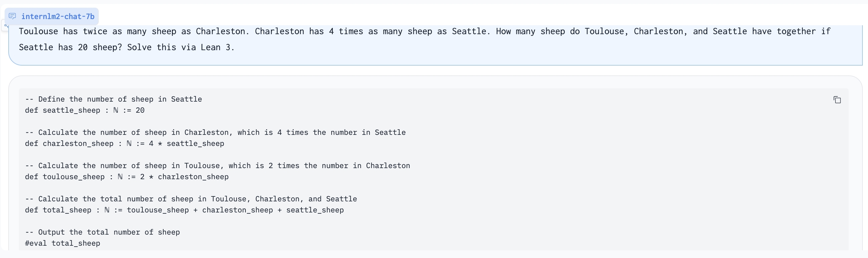868x258 pixels.
Task: Click the def total_sheep code line
Action: [184, 210]
